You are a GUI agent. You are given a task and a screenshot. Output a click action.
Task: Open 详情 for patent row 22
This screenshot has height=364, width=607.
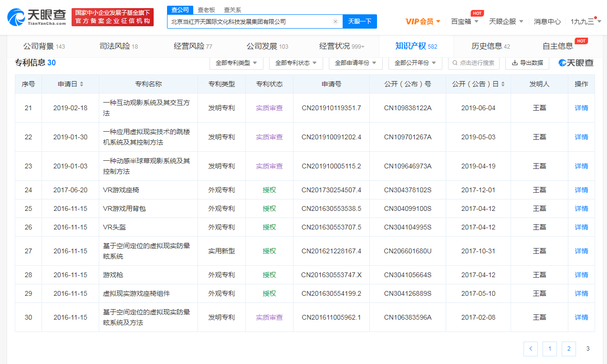[x=581, y=137]
